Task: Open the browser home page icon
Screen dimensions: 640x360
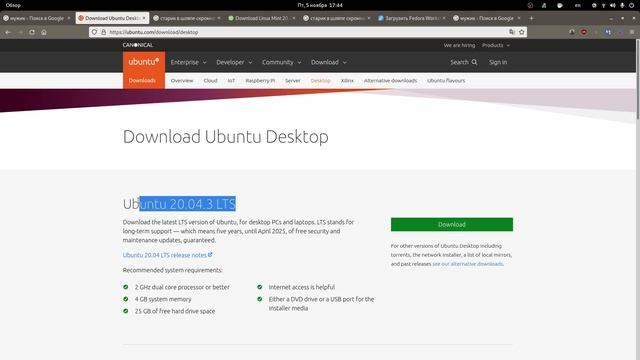Action: 44,32
